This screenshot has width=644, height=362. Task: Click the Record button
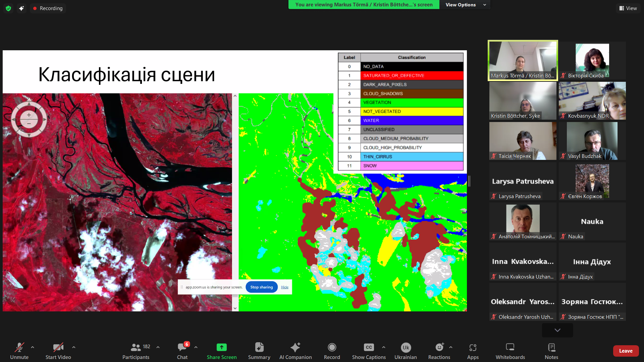pyautogui.click(x=332, y=351)
